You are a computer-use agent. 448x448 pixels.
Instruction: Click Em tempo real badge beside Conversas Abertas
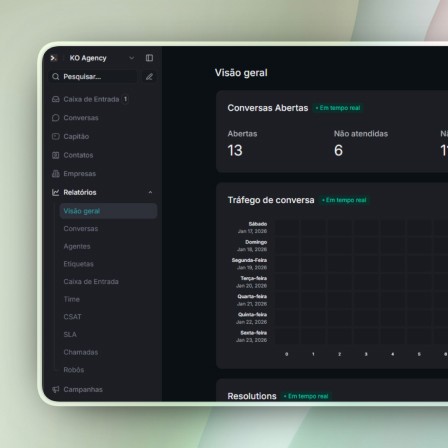point(338,108)
